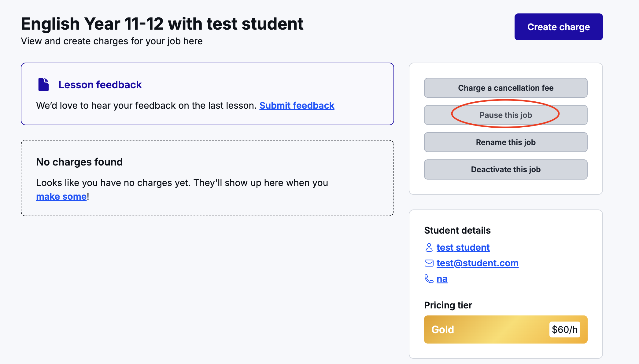Click the person icon beside test student
The width and height of the screenshot is (639, 364).
[429, 247]
